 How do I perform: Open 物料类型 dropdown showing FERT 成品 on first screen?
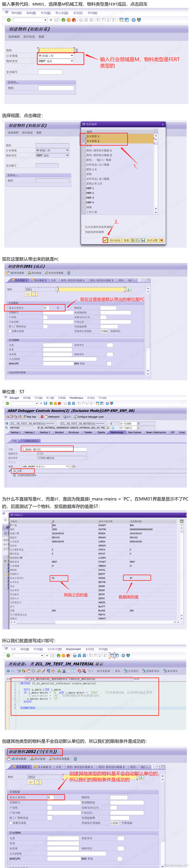[x=72, y=61]
